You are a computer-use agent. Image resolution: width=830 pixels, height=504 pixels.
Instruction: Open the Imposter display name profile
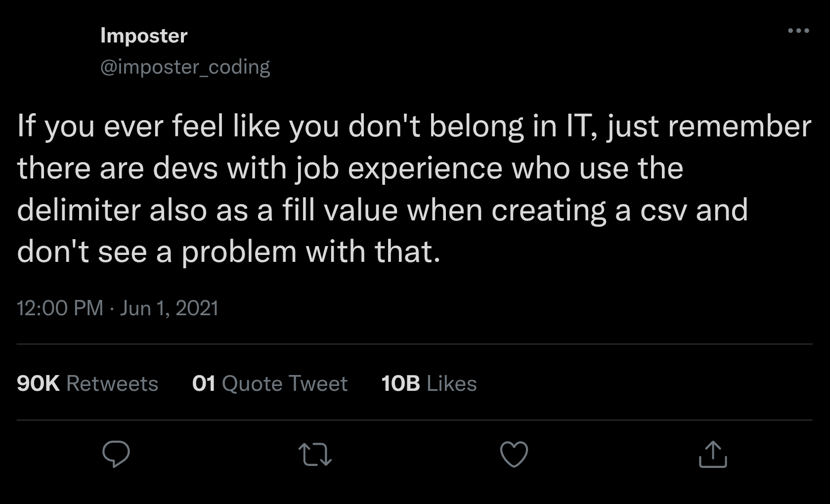[144, 36]
